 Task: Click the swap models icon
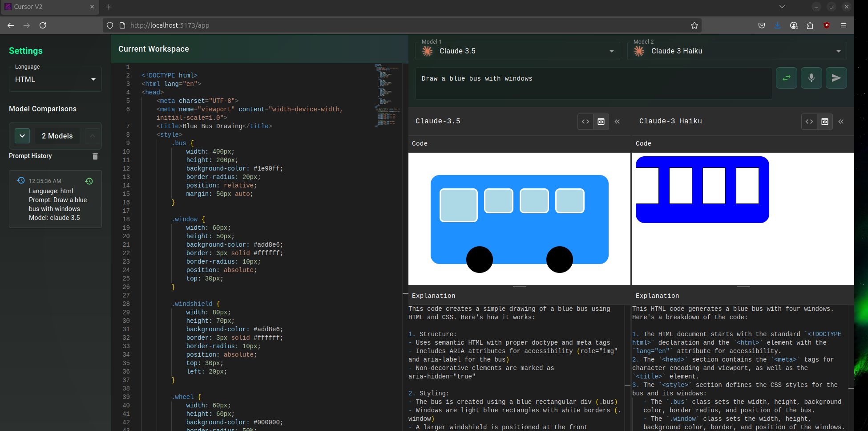click(x=786, y=78)
